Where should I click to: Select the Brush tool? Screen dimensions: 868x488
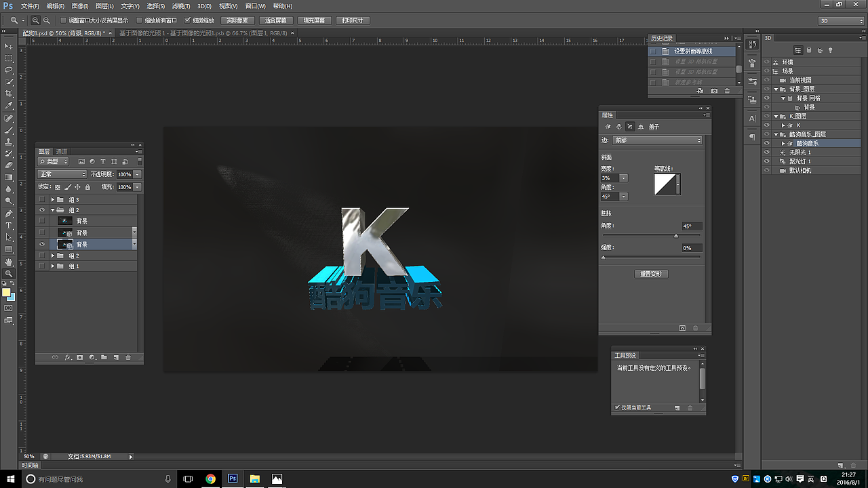pos(9,129)
